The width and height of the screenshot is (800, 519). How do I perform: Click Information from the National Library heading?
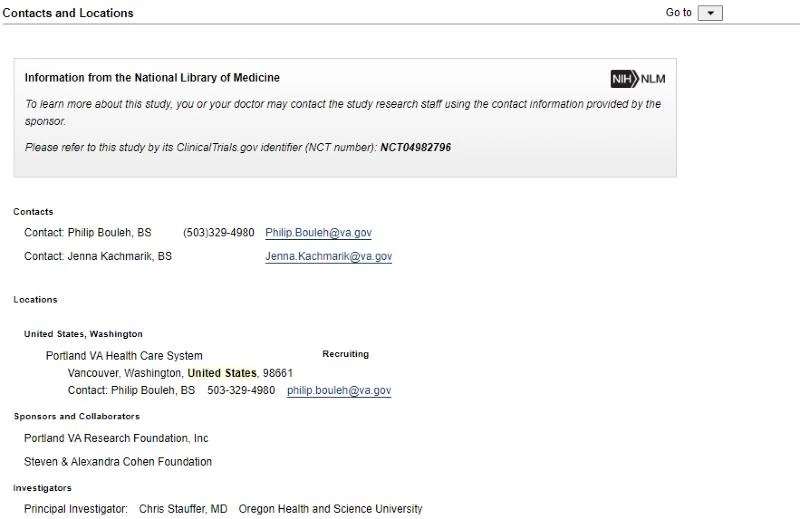click(x=152, y=78)
